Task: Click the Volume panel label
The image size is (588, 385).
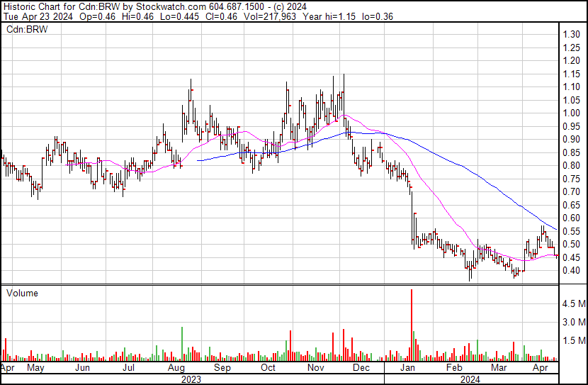Action: pyautogui.click(x=22, y=293)
